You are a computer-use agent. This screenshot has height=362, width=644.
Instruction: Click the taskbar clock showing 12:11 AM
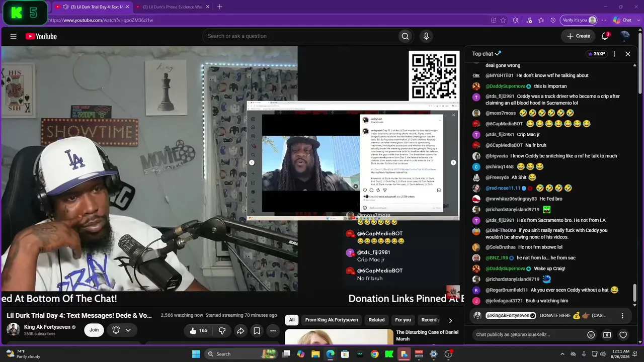(x=620, y=354)
